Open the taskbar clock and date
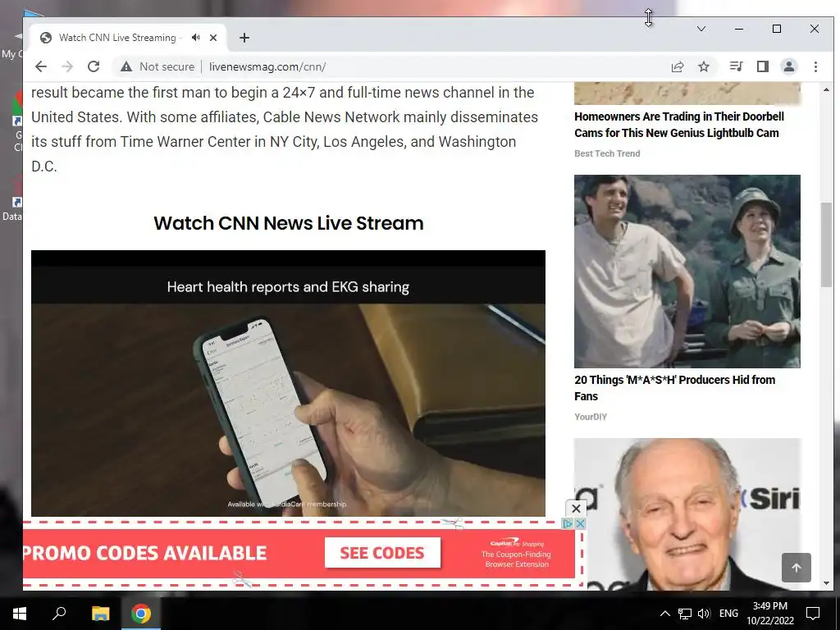Image resolution: width=840 pixels, height=630 pixels. pos(769,614)
